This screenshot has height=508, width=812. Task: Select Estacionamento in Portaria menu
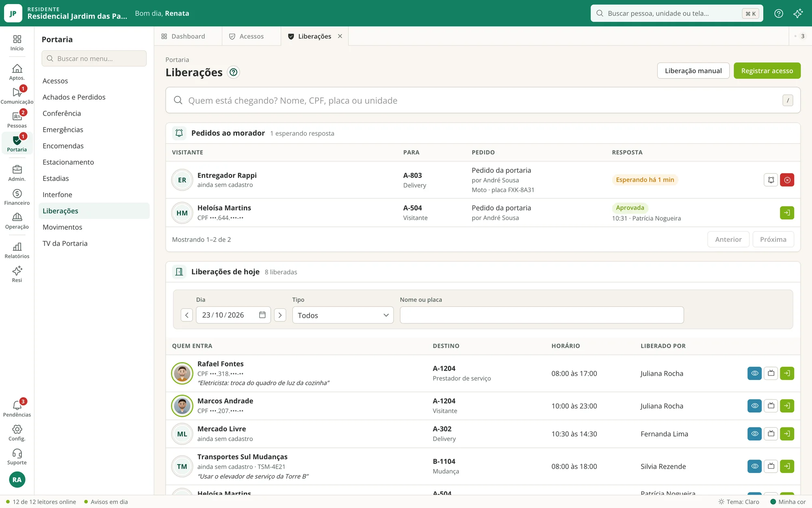94,162
